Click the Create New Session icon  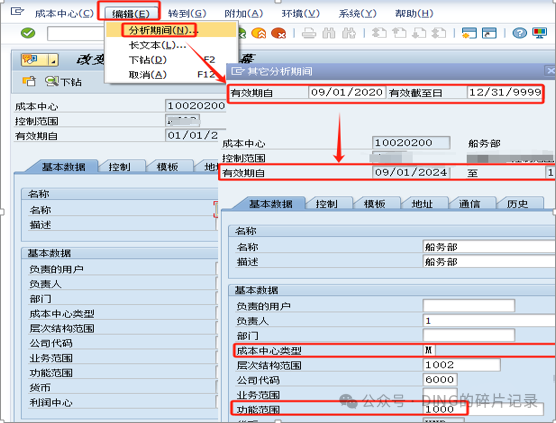(469, 33)
